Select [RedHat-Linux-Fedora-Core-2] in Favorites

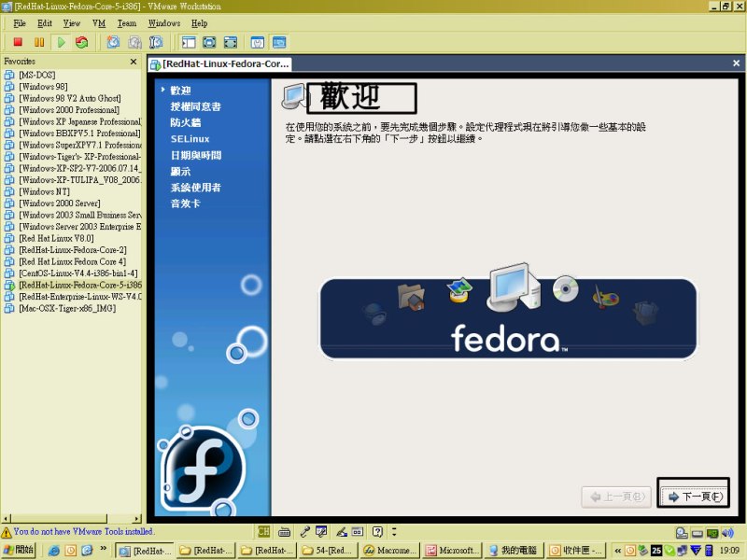coord(73,250)
